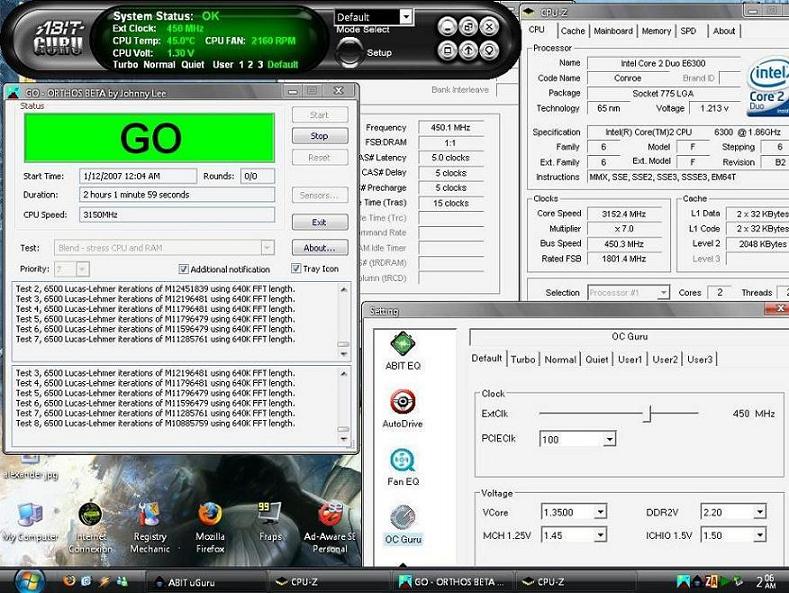
Task: Expand MCH 1.25V dropdown
Action: (x=600, y=535)
